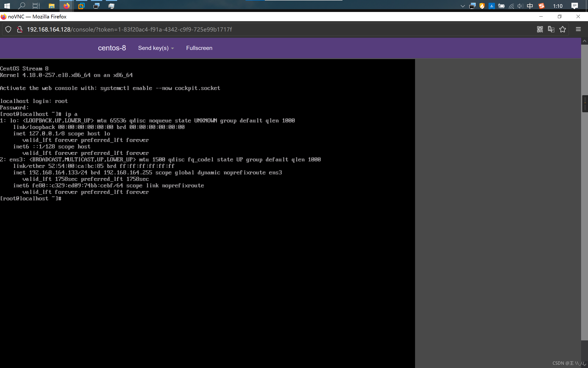588x368 pixels.
Task: Open the battery power tray icon
Action: pos(501,6)
